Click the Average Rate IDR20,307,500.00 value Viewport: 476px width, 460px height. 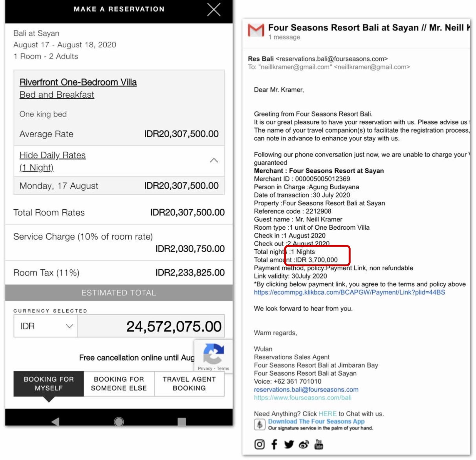pos(181,134)
